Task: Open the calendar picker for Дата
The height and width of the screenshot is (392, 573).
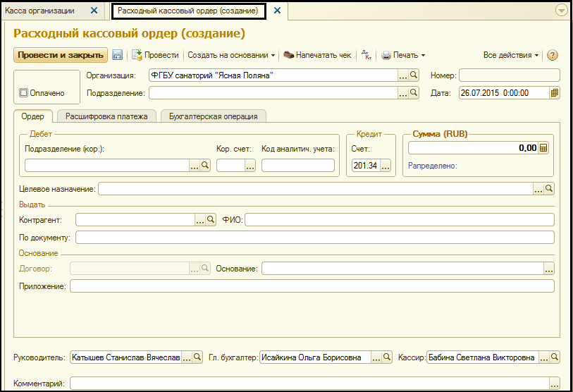Action: [x=555, y=93]
